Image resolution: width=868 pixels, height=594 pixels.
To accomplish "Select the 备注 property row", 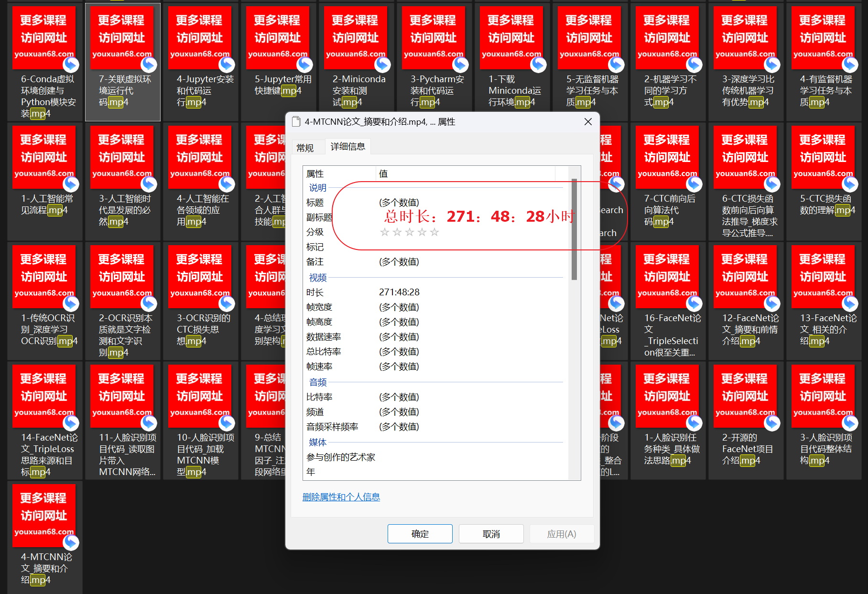I will pyautogui.click(x=435, y=262).
